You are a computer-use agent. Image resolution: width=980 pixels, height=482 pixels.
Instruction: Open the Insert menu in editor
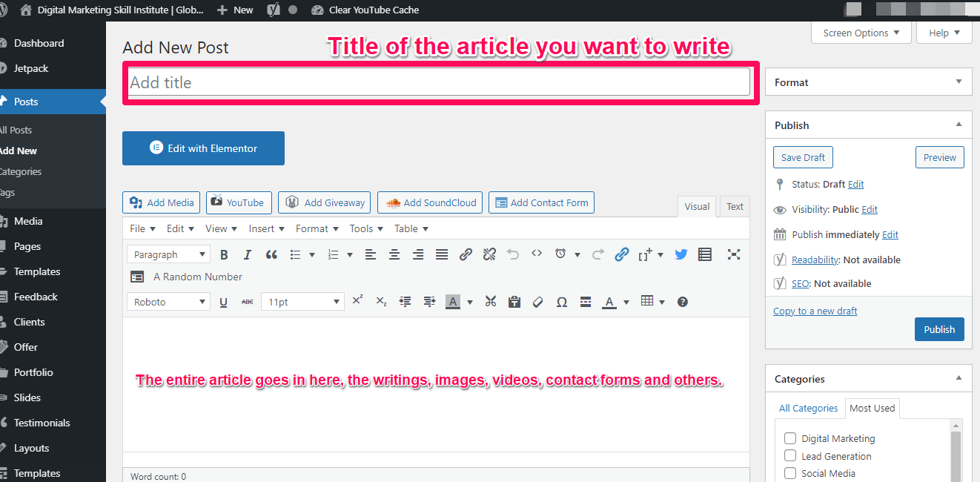click(x=266, y=228)
